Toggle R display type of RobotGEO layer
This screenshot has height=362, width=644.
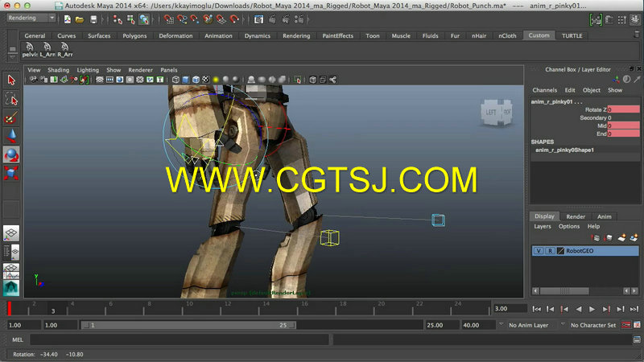click(x=550, y=251)
